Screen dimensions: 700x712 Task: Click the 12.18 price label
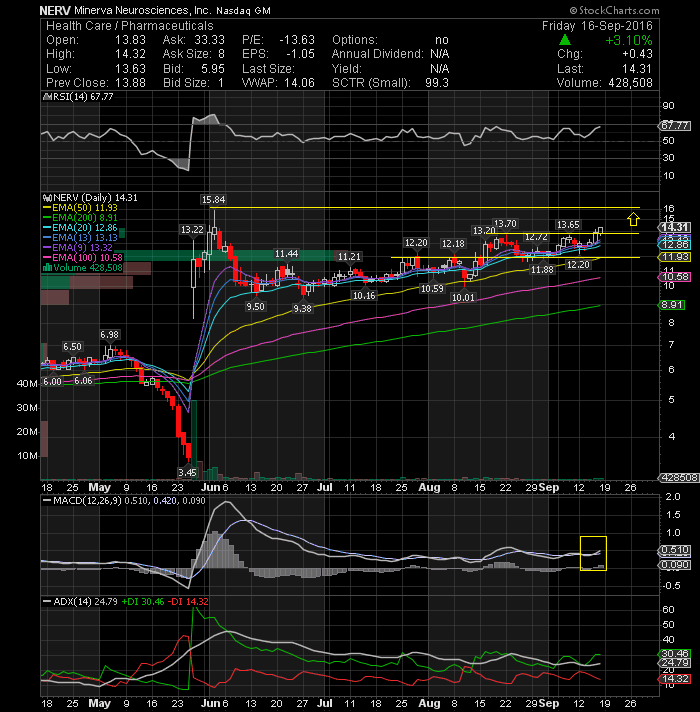click(453, 244)
